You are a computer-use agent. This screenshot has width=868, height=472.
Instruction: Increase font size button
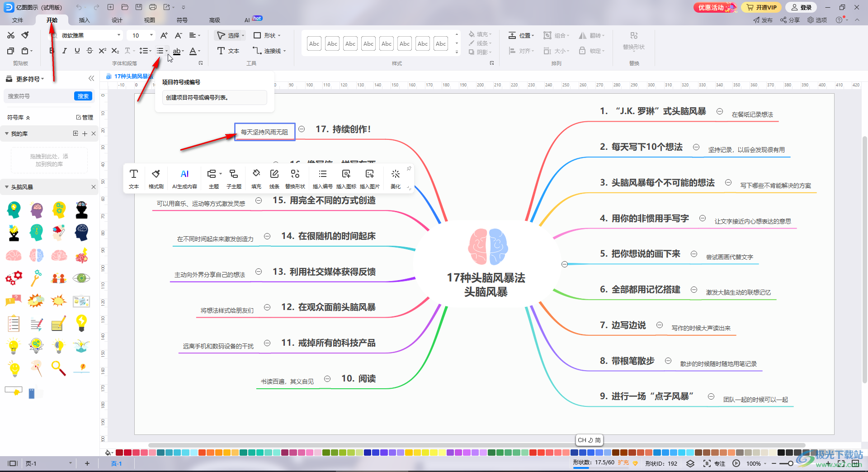(x=164, y=35)
